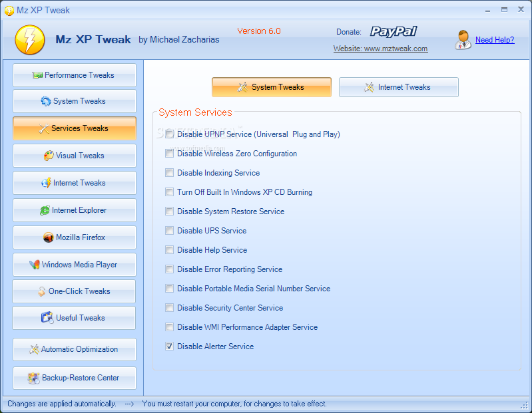Click the tools icon on System Tweaks tab

242,87
